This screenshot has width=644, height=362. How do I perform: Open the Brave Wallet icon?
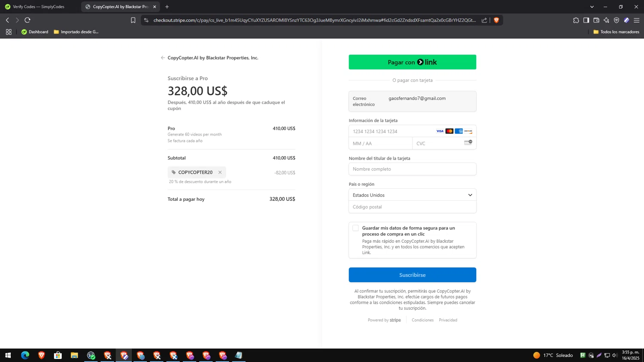[x=596, y=20]
